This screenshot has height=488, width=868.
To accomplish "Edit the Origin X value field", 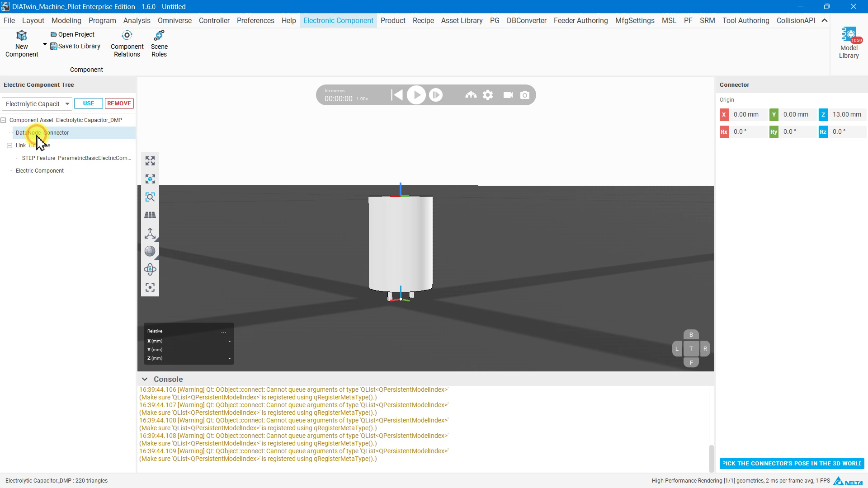I will pos(749,115).
